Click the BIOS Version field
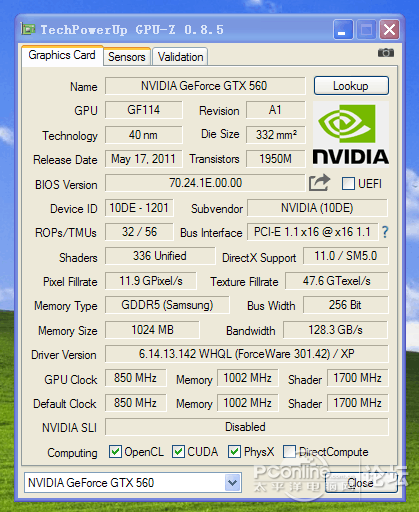 click(205, 183)
